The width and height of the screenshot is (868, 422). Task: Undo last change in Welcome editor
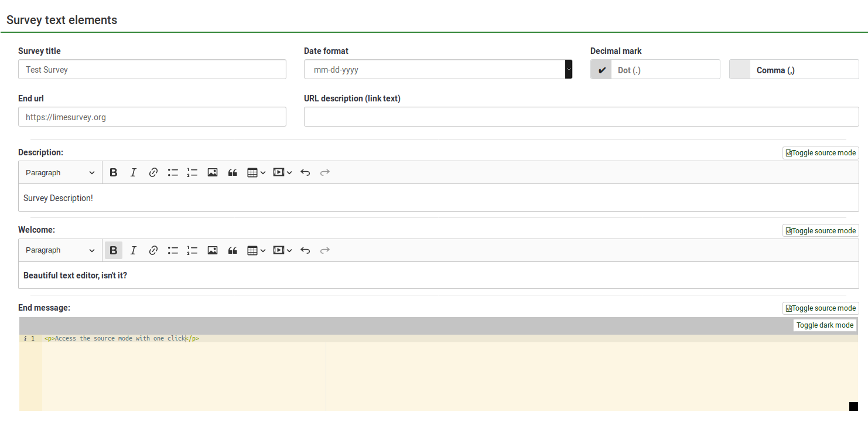(305, 250)
